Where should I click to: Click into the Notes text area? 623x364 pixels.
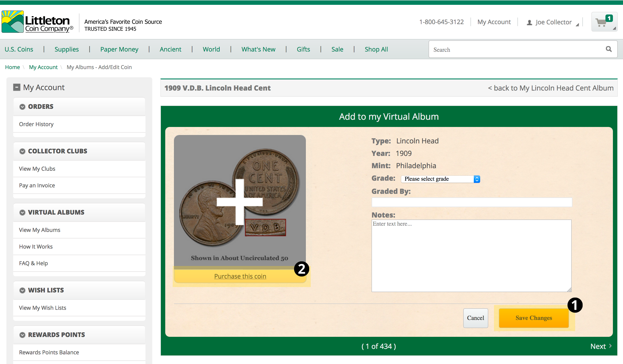(x=471, y=256)
